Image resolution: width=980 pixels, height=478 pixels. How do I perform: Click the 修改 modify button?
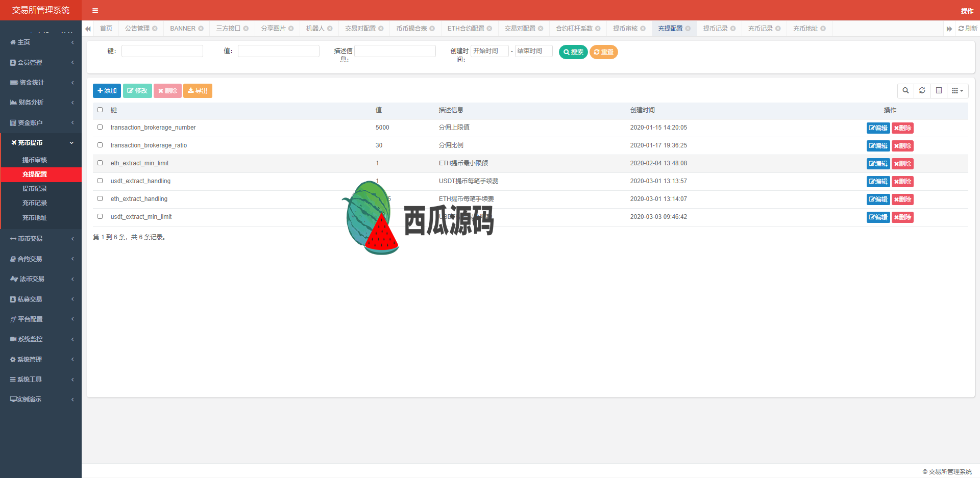coord(137,91)
